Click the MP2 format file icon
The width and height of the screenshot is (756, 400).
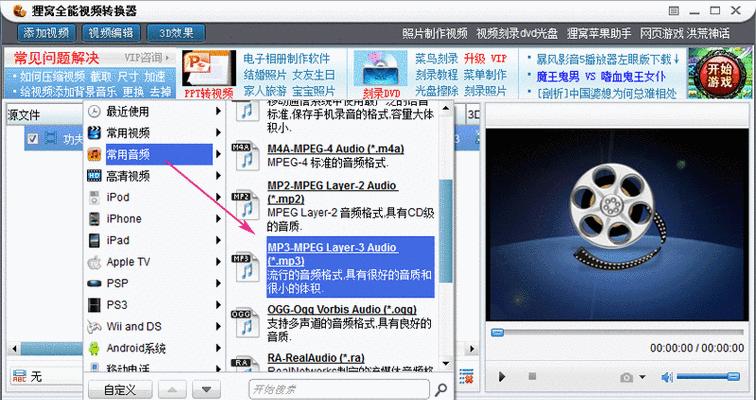click(247, 206)
